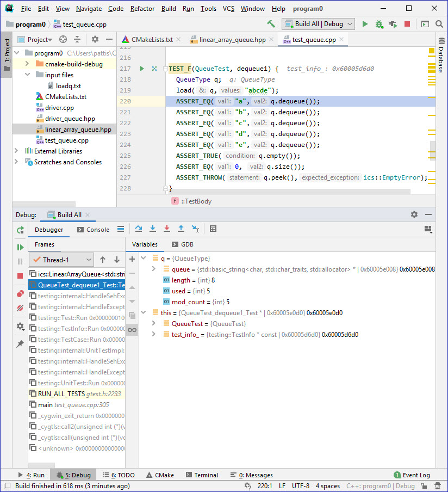Open the Build All | Debug configuration dropdown
The height and width of the screenshot is (492, 448).
[318, 24]
